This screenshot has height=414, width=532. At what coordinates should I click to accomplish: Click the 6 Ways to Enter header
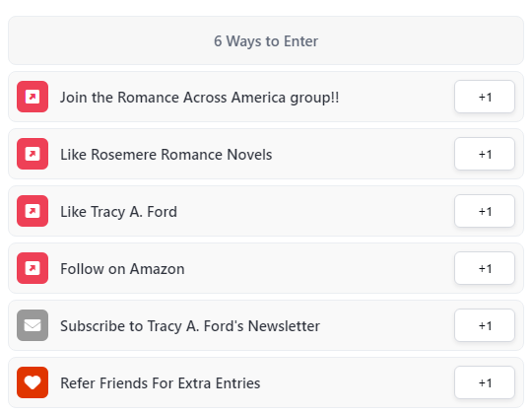266,40
